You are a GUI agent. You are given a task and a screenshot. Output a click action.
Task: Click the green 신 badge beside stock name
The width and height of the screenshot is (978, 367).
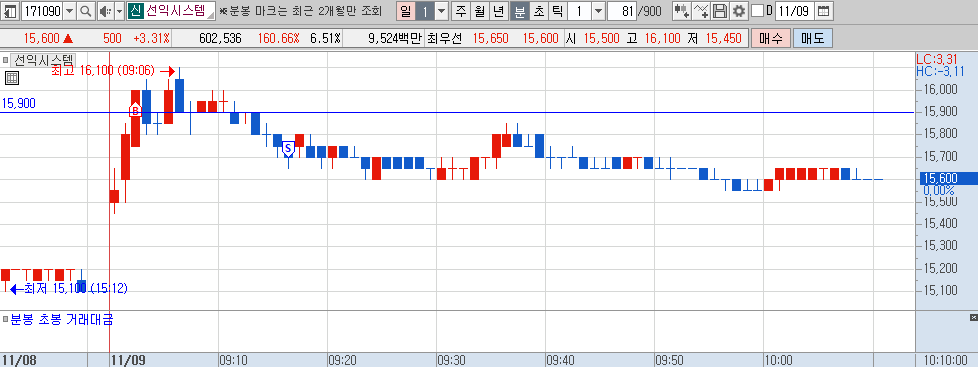pyautogui.click(x=135, y=11)
